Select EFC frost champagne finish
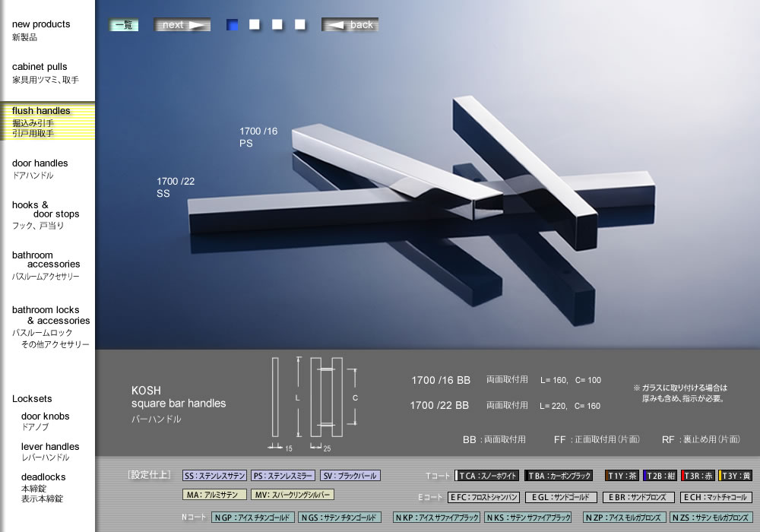This screenshot has height=532, width=760. point(483,497)
